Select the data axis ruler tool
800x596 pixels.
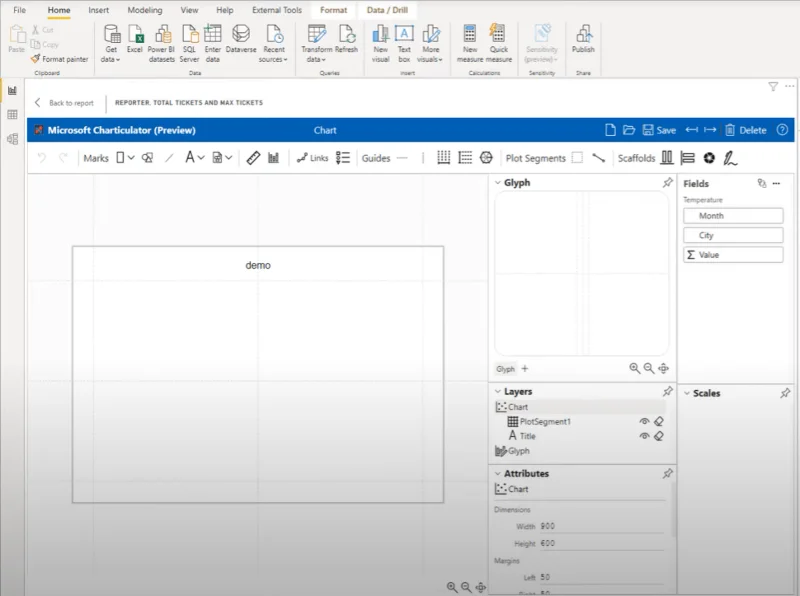click(x=253, y=158)
